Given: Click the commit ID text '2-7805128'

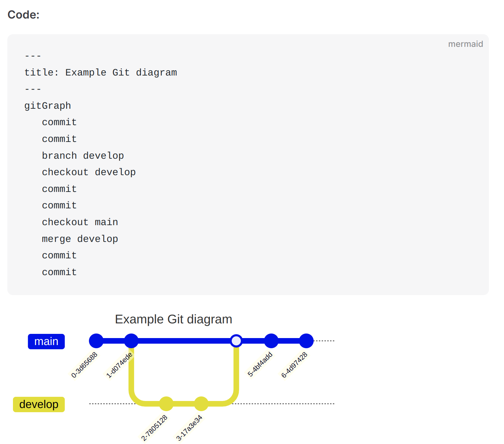Looking at the screenshot, I should 154,428.
